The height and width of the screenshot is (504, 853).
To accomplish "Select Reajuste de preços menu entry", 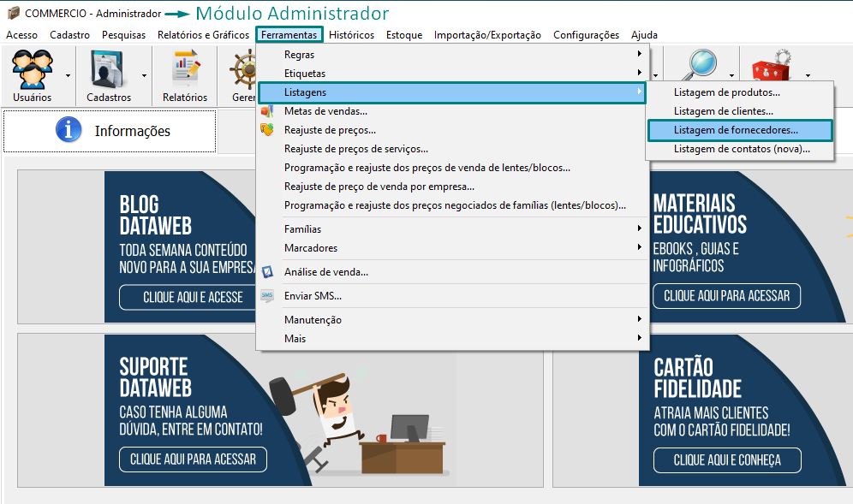I will 330,130.
